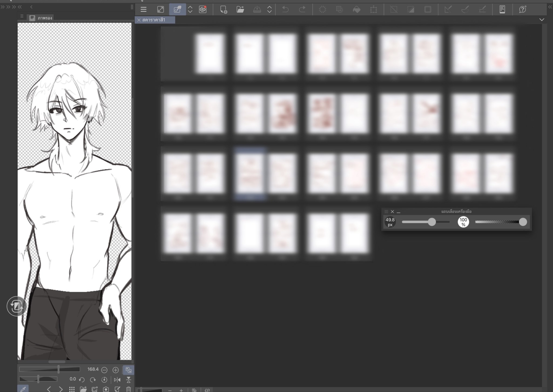Image resolution: width=553 pixels, height=392 pixels.
Task: Toggle sub view eyedropper mode
Action: [x=23, y=389]
